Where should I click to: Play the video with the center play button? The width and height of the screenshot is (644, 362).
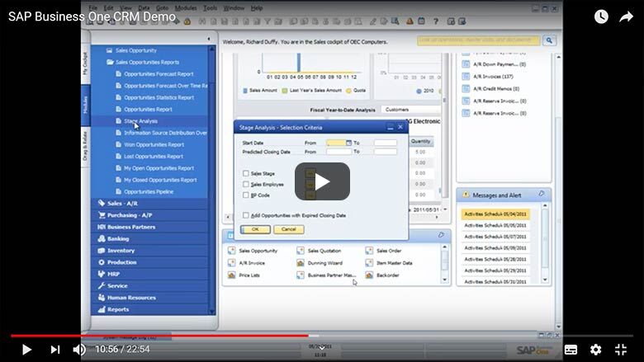[322, 181]
